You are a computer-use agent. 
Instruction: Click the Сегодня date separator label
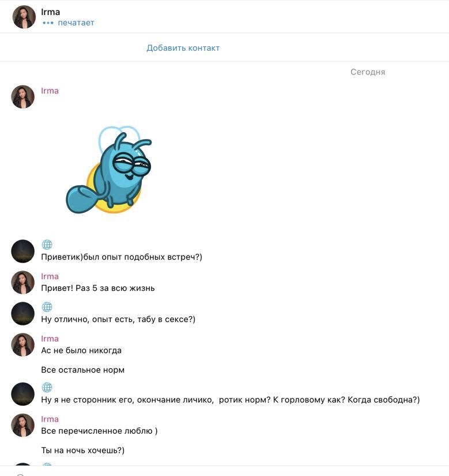coord(368,72)
